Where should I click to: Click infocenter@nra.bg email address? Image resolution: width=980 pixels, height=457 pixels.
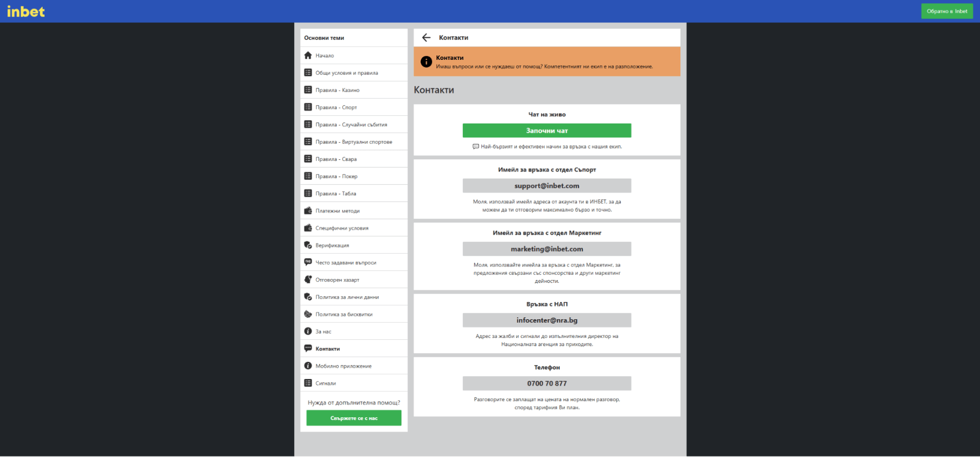click(x=547, y=320)
